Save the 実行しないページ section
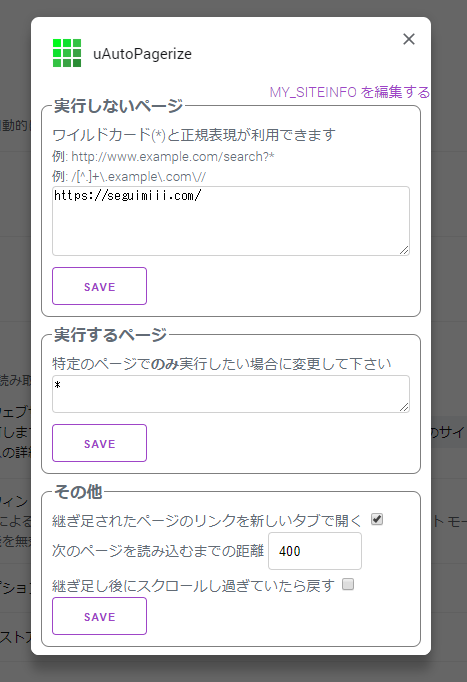 (x=100, y=286)
